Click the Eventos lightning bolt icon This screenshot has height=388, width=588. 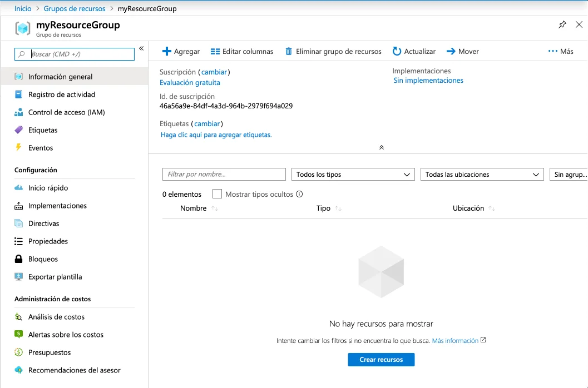(18, 147)
